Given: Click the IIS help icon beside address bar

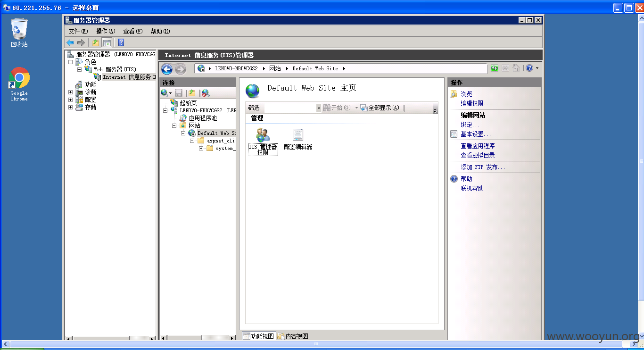Looking at the screenshot, I should click(529, 68).
